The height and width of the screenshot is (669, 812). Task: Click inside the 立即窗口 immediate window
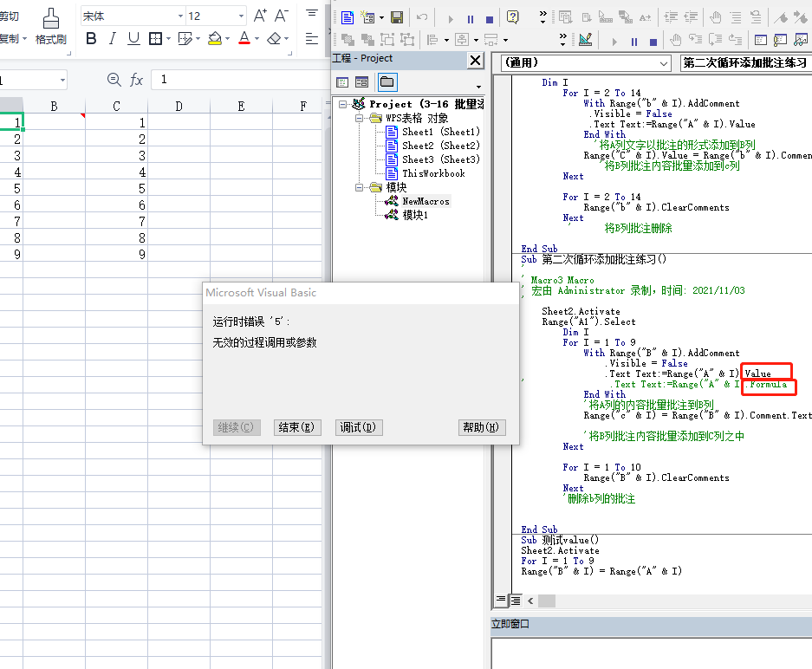(x=652, y=653)
